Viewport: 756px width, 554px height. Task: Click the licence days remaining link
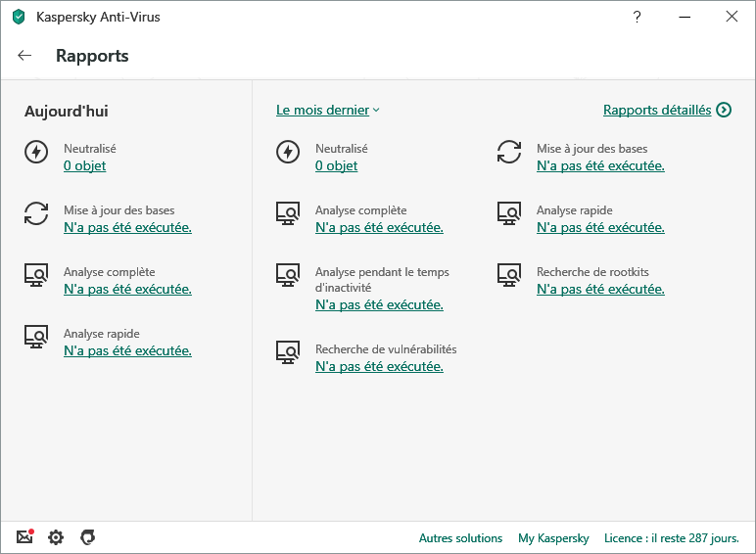[673, 538]
